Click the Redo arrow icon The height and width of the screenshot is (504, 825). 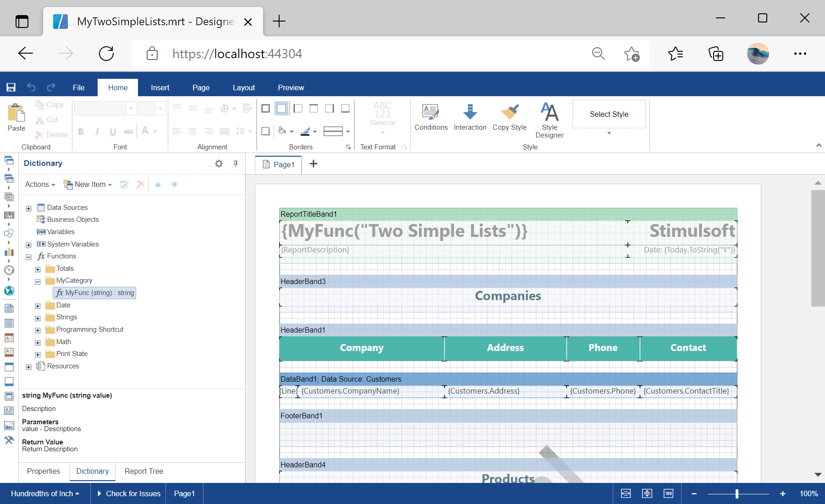(x=51, y=87)
